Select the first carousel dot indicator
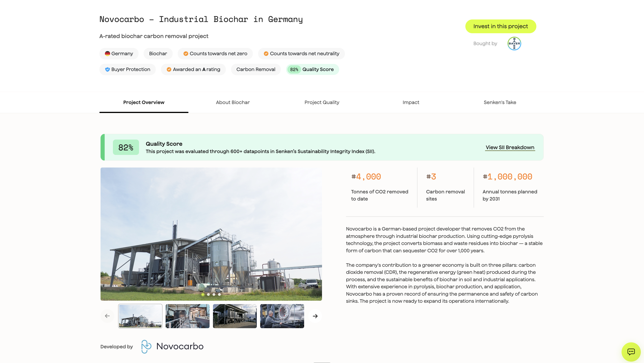Screen dimensions: 644x363 pyautogui.click(x=203, y=294)
